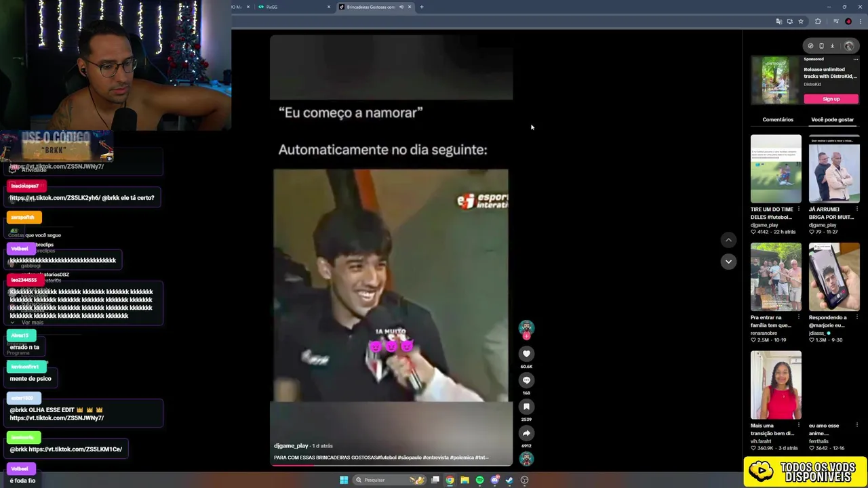Image resolution: width=868 pixels, height=488 pixels.
Task: Open Chrome's media control icon in the toolbar
Action: [836, 22]
